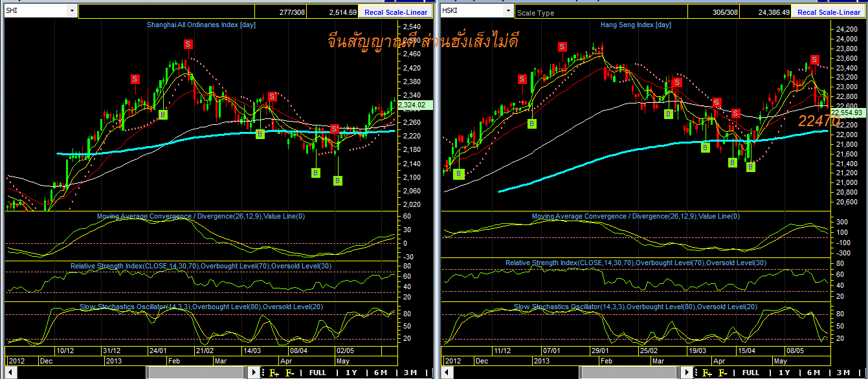Select 1Y range for the Shanghai chart
This screenshot has width=868, height=379.
[x=351, y=373]
